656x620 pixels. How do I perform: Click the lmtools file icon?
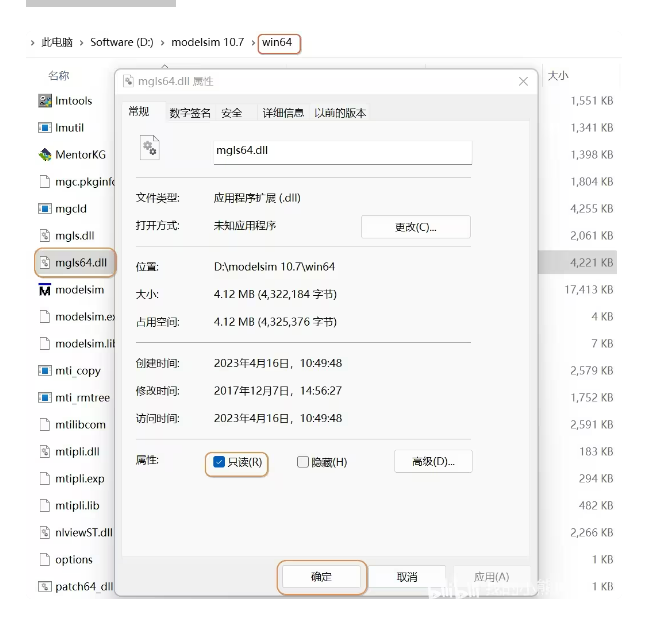pos(45,101)
